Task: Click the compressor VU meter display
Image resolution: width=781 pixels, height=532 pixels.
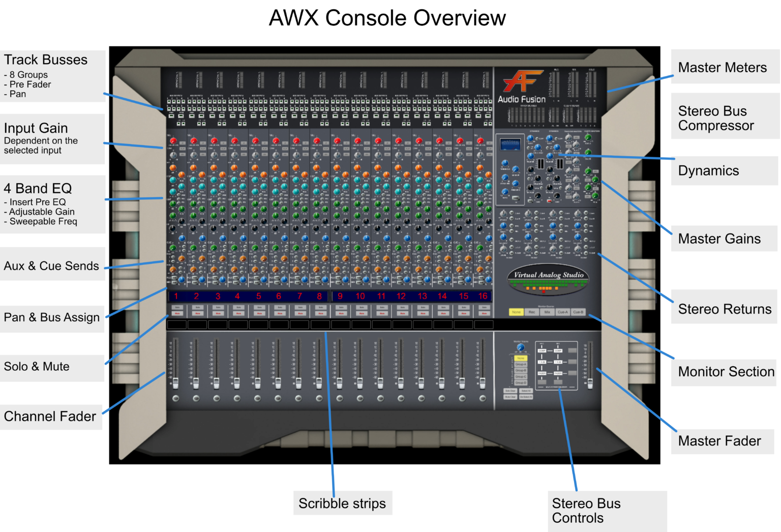Action: coord(510,144)
